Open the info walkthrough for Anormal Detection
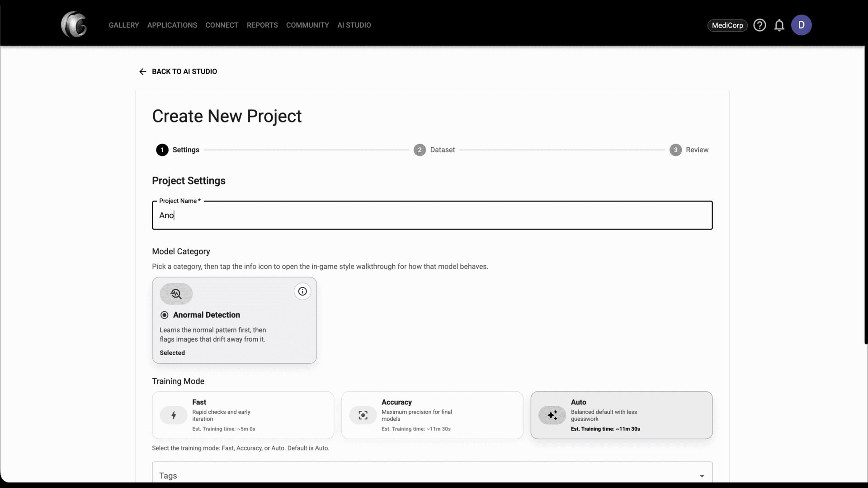868x488 pixels. click(302, 291)
